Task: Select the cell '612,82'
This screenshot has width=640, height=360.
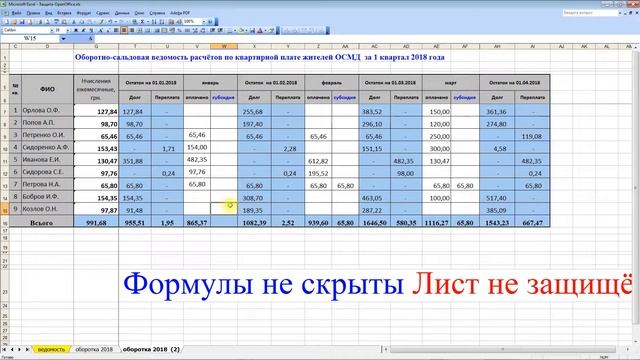Action: point(318,161)
